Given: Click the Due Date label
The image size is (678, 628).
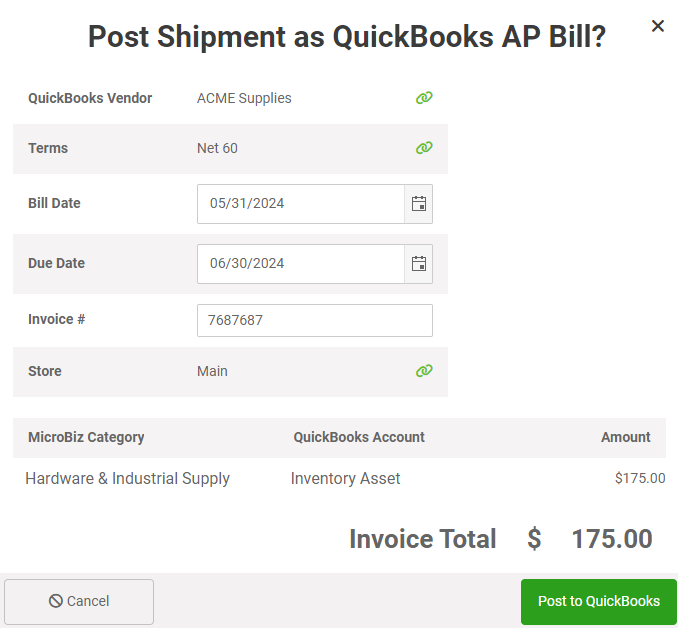Looking at the screenshot, I should point(56,263).
